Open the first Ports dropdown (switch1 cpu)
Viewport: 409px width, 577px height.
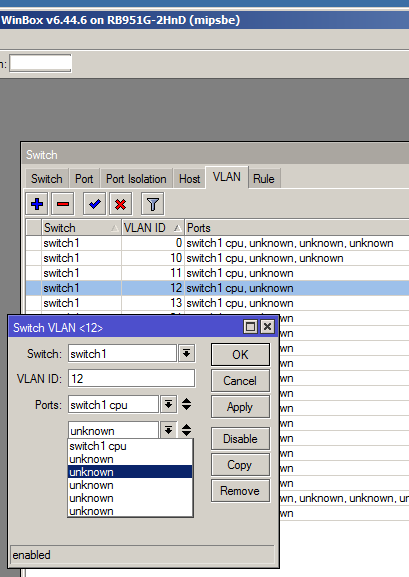coord(169,404)
